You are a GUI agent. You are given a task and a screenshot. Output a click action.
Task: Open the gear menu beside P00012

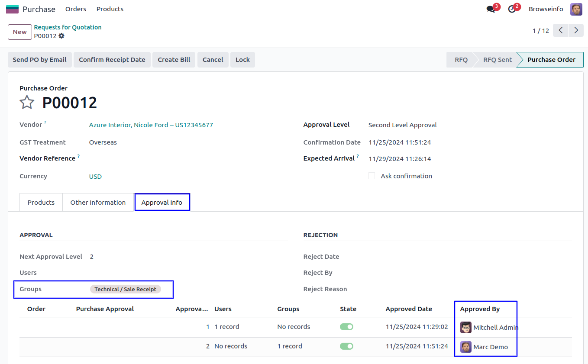click(61, 36)
